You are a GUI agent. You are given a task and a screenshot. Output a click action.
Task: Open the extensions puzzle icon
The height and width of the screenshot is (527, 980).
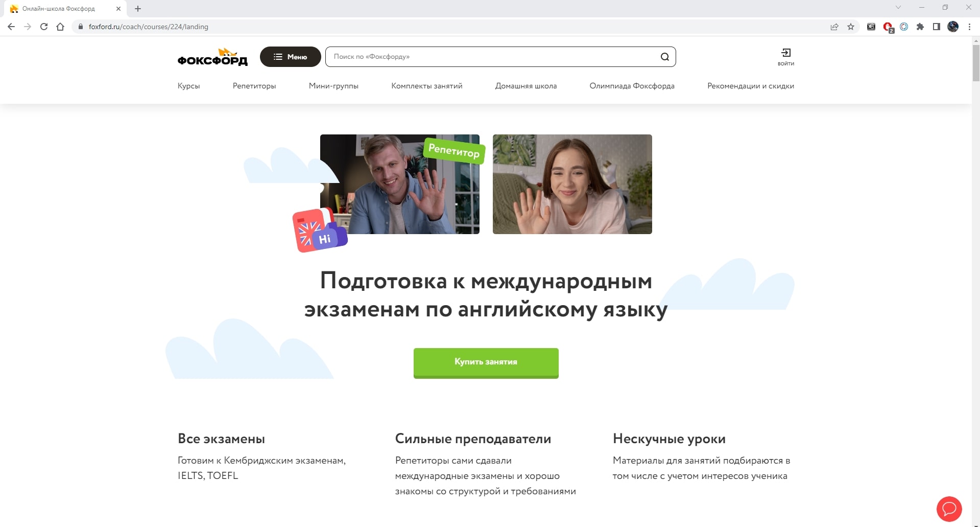coord(920,27)
